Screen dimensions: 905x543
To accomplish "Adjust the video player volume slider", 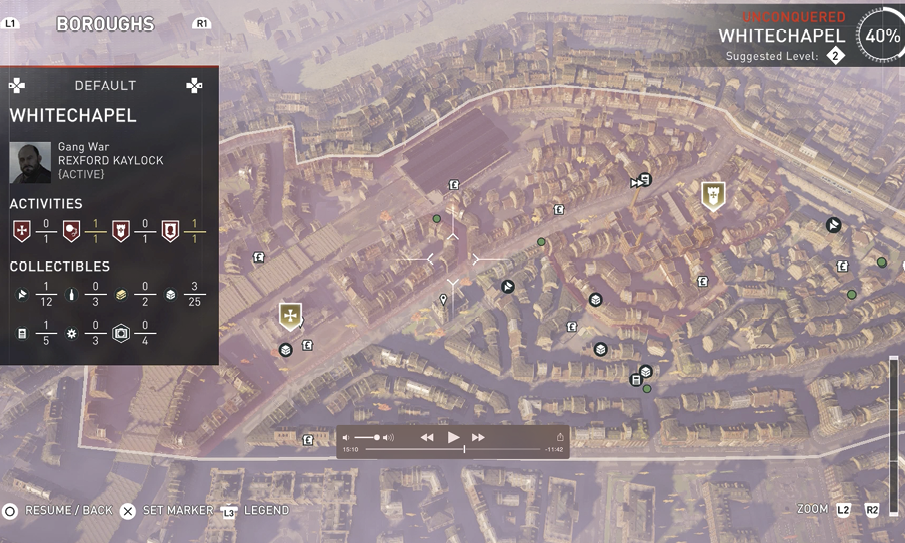I will (367, 437).
